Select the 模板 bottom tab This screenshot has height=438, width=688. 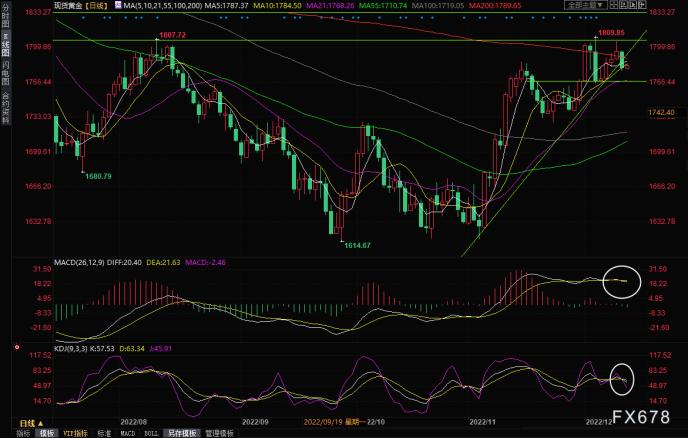(47, 433)
